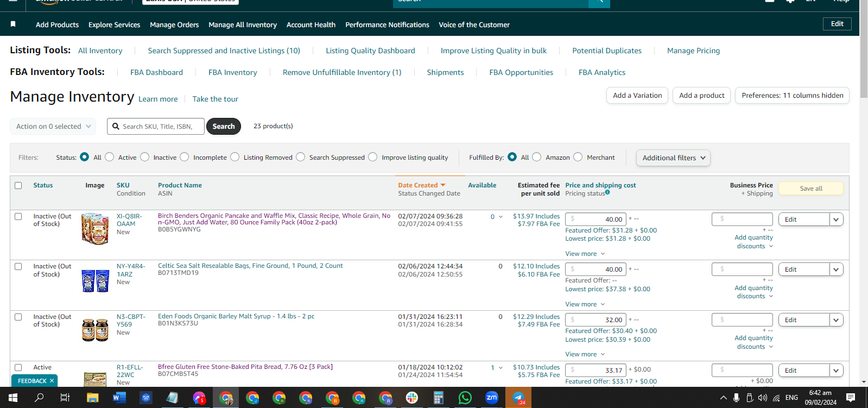This screenshot has height=408, width=868.
Task: Close the FEEDBACK tab with its X
Action: click(x=52, y=381)
